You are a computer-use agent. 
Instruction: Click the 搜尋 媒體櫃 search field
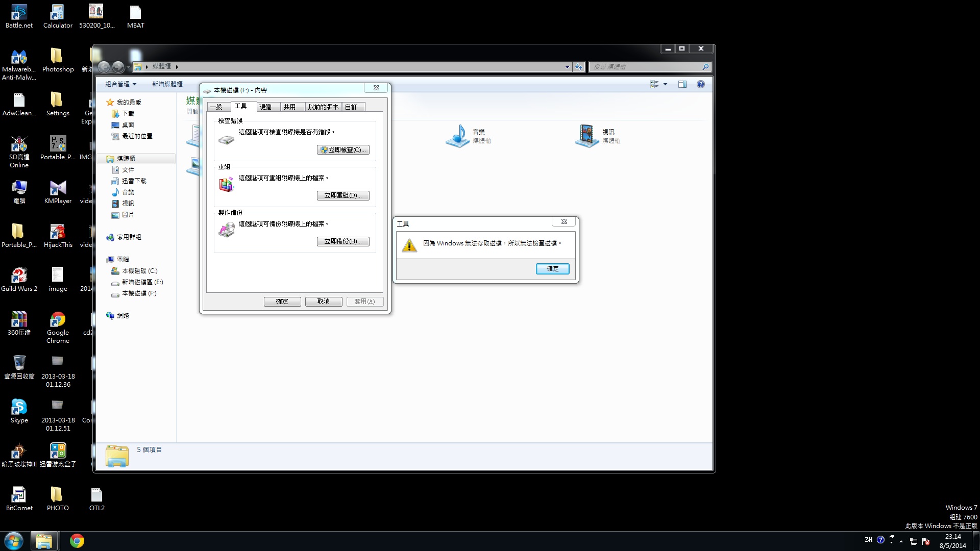tap(645, 67)
